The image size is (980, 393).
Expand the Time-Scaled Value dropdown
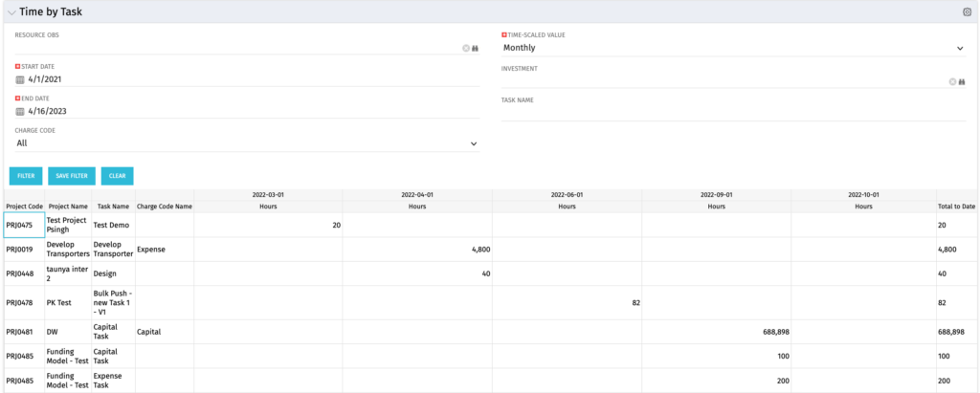[960, 48]
